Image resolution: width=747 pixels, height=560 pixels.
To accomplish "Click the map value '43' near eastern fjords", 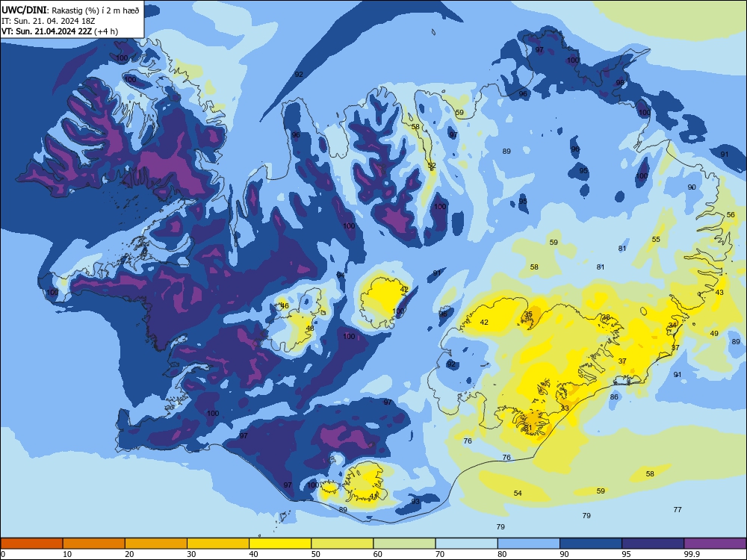I will [719, 292].
